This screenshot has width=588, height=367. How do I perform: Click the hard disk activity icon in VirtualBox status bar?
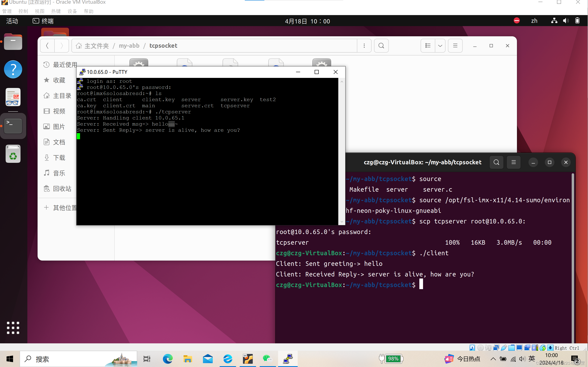(472, 348)
